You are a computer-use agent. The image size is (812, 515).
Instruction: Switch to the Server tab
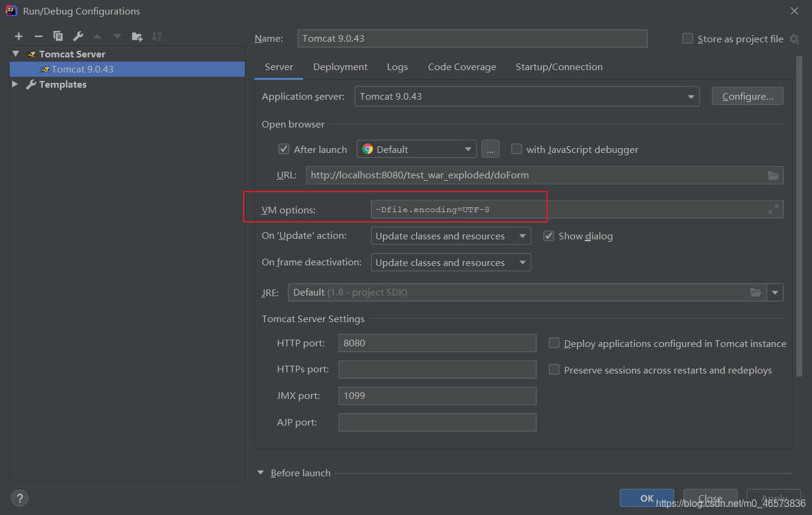279,67
